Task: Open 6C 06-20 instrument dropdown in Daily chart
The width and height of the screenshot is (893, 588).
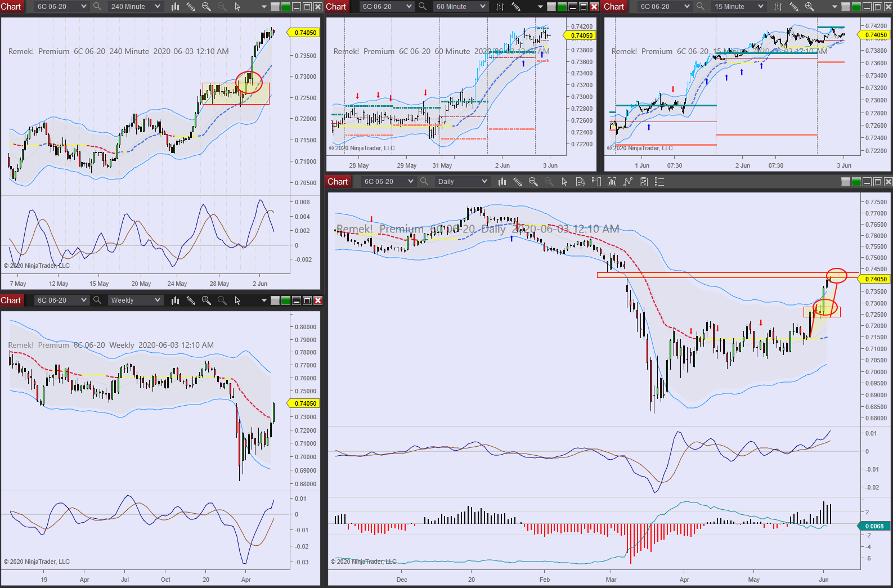Action: (x=388, y=182)
